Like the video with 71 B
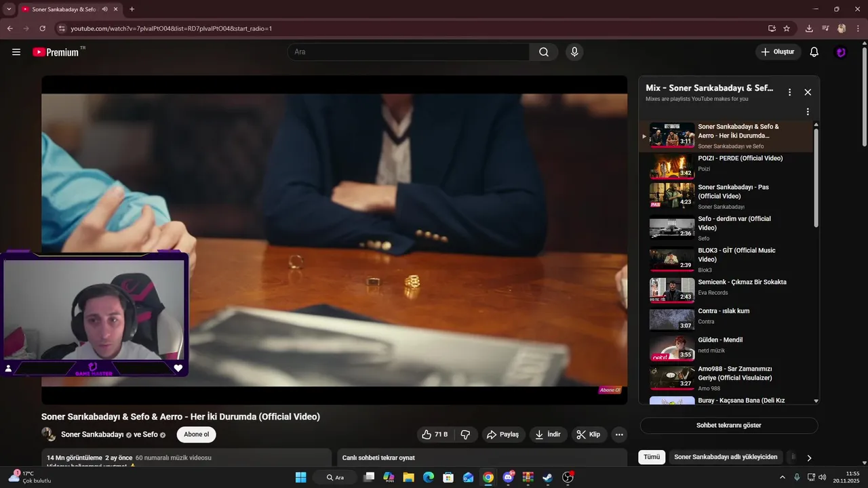 (434, 434)
